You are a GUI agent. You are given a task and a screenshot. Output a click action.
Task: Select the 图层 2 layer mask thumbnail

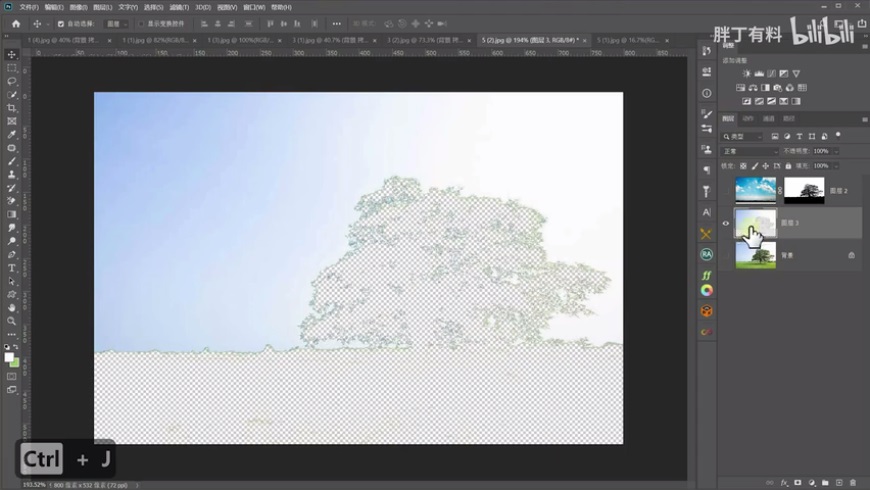(x=803, y=190)
